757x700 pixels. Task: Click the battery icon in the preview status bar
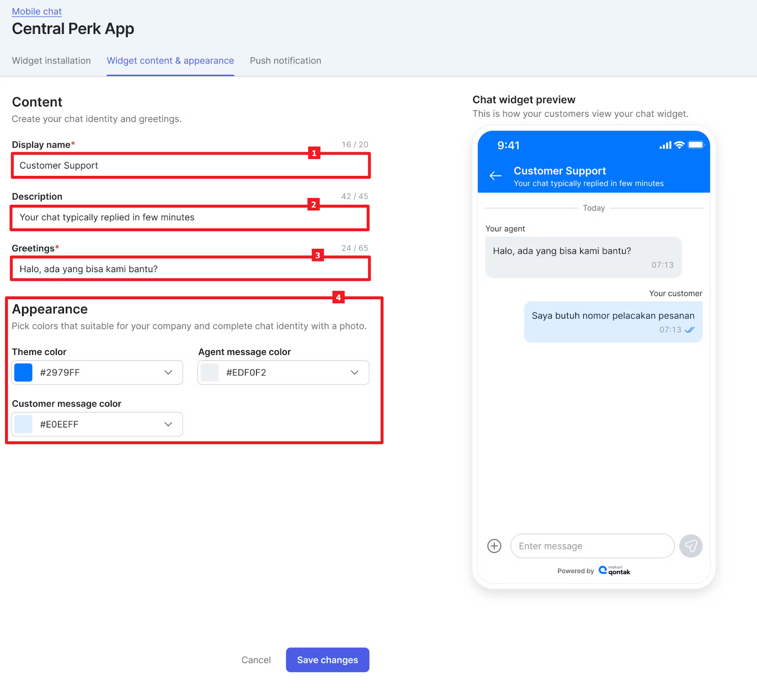point(696,145)
